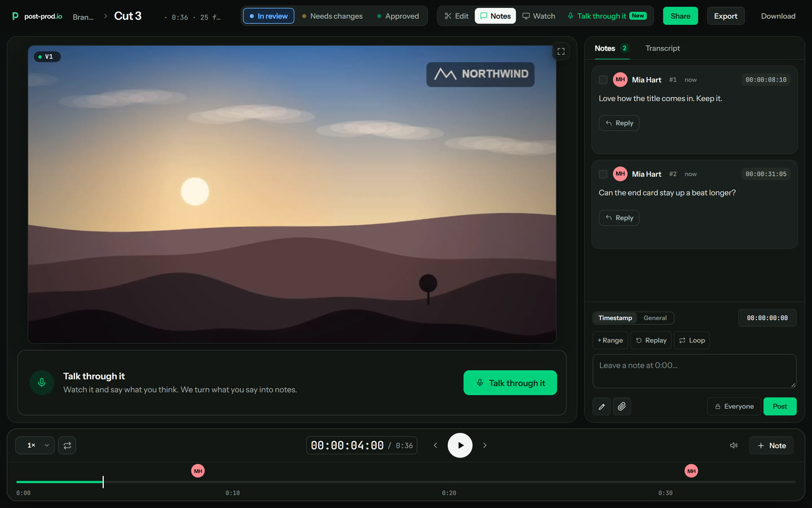
Task: Reply to the title note
Action: pyautogui.click(x=619, y=123)
